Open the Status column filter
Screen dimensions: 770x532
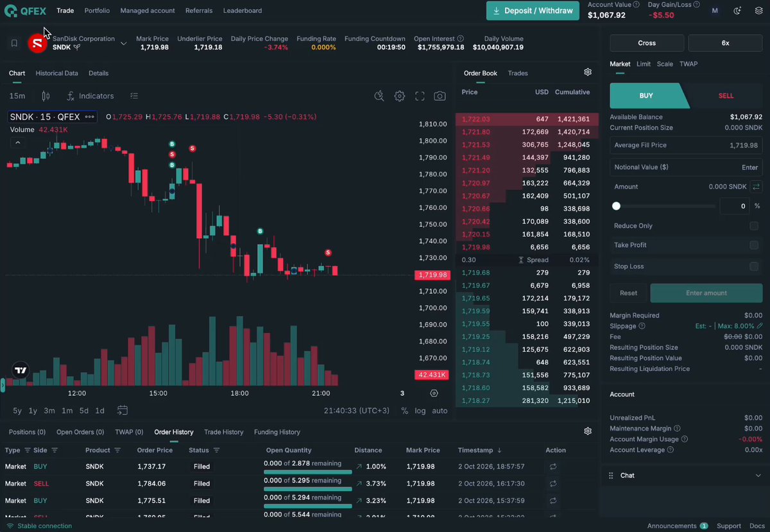[217, 450]
